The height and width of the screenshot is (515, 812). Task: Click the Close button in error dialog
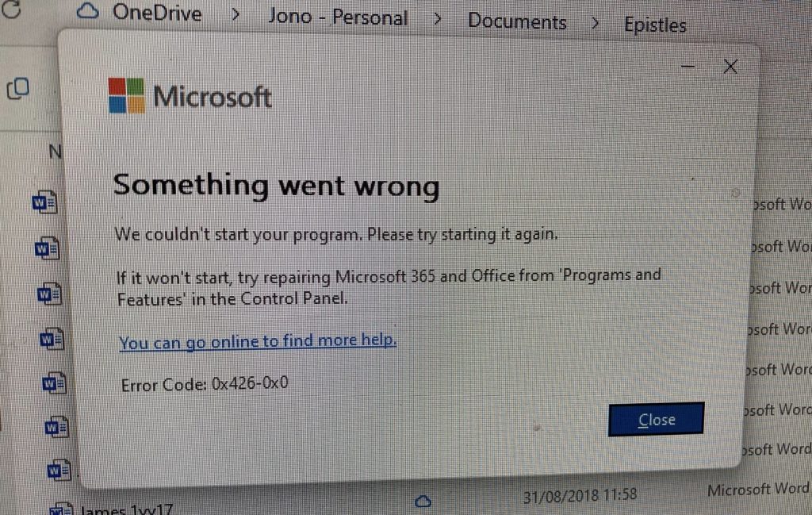(x=656, y=419)
